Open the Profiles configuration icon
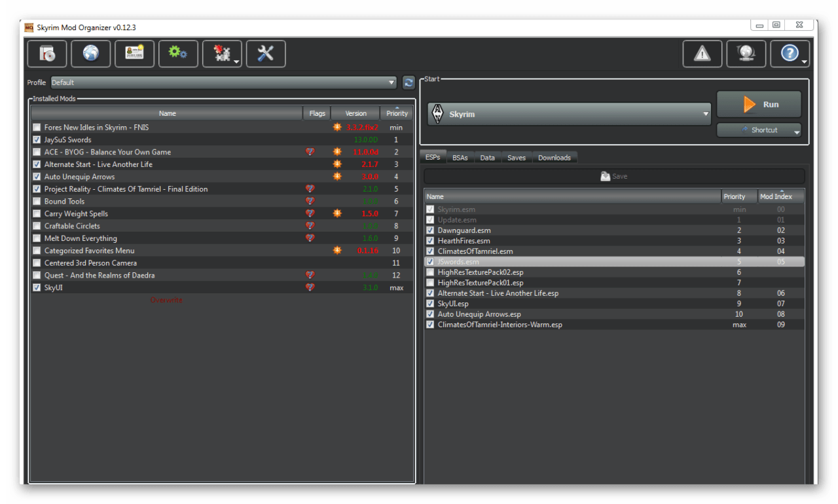Image resolution: width=838 pixels, height=504 pixels. (x=134, y=54)
